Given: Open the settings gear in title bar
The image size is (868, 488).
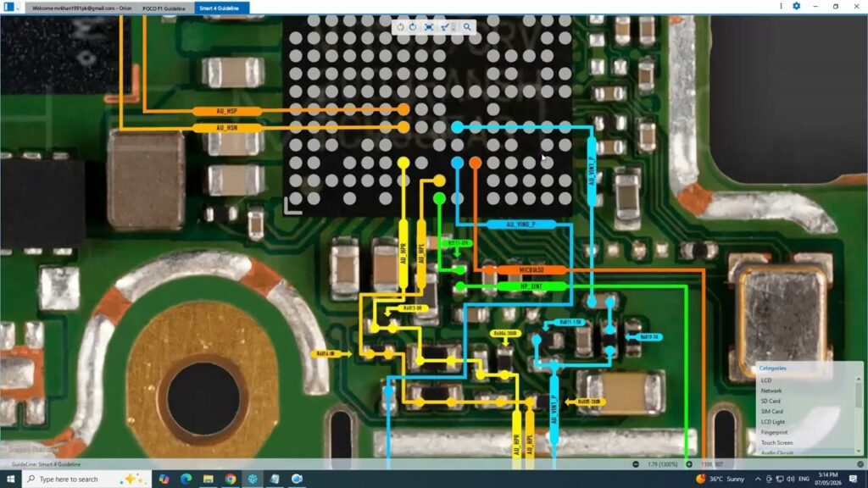Looking at the screenshot, I should point(796,6).
